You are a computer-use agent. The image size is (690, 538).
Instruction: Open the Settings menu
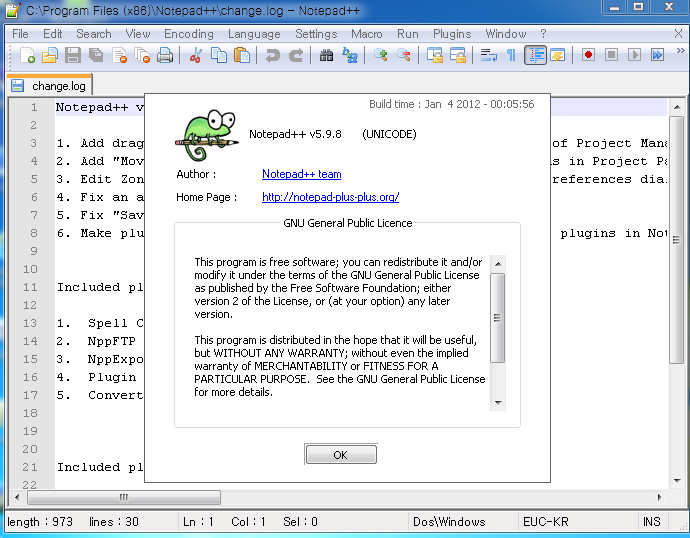(x=316, y=34)
